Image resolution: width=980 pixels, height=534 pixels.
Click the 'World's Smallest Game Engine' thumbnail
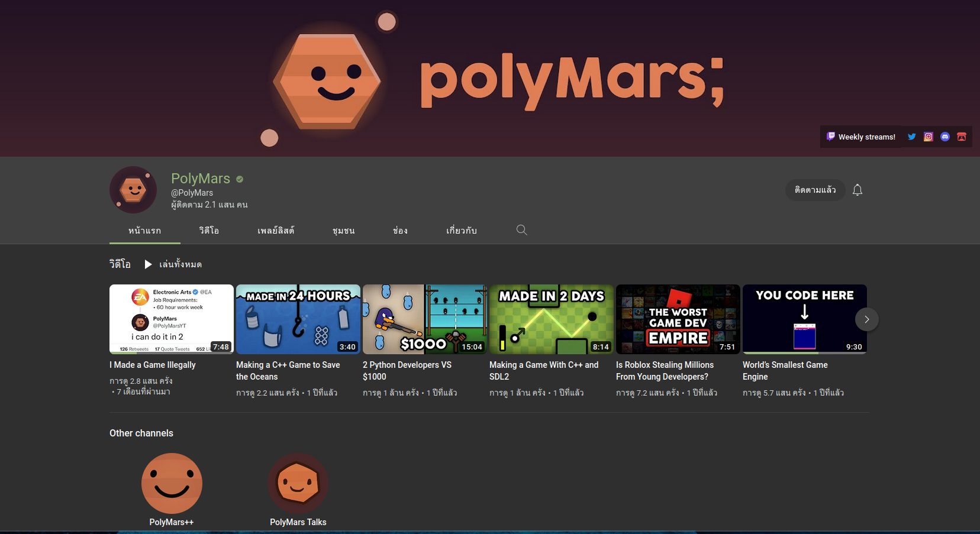point(804,319)
